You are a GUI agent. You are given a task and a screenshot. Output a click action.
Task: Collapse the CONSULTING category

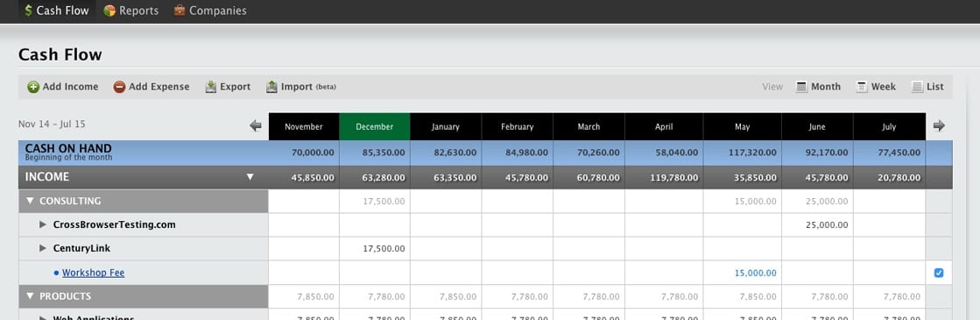[30, 201]
